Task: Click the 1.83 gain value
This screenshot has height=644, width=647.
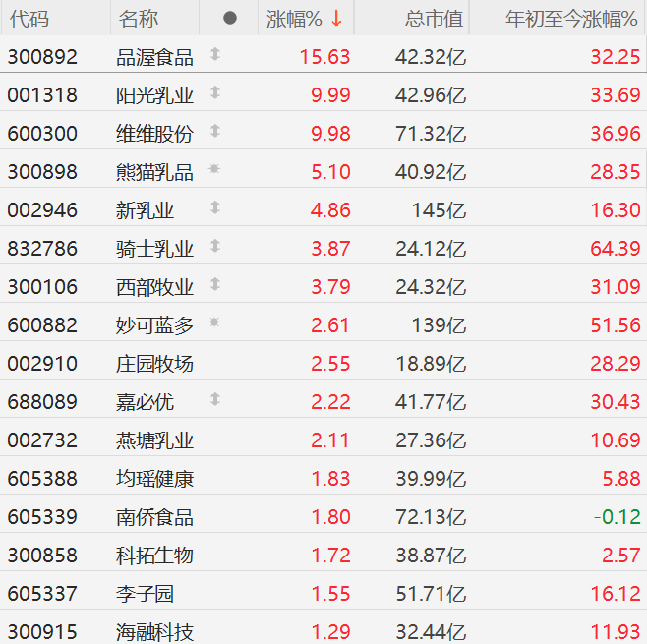Action: [330, 479]
